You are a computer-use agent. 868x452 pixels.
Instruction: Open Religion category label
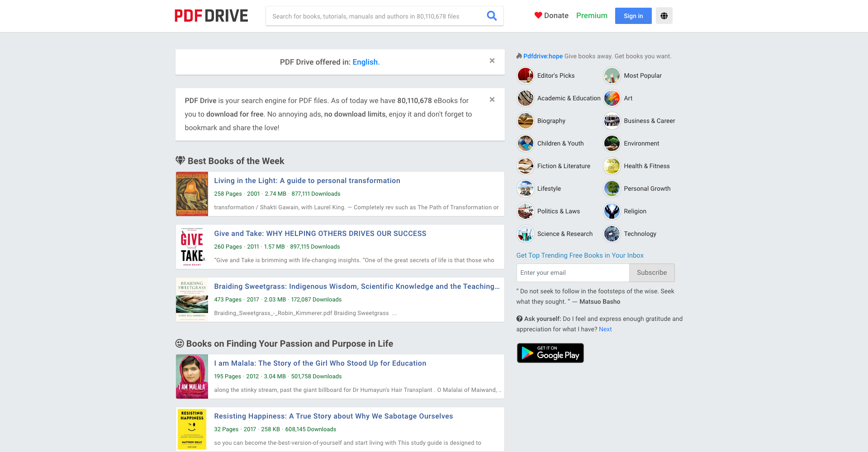coord(635,211)
